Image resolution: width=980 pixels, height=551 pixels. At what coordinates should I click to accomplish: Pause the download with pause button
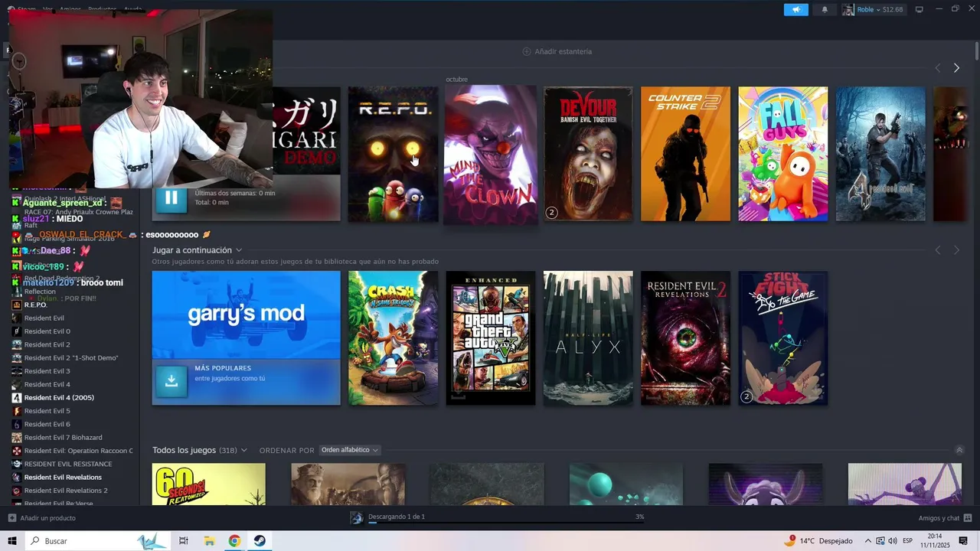coord(171,198)
